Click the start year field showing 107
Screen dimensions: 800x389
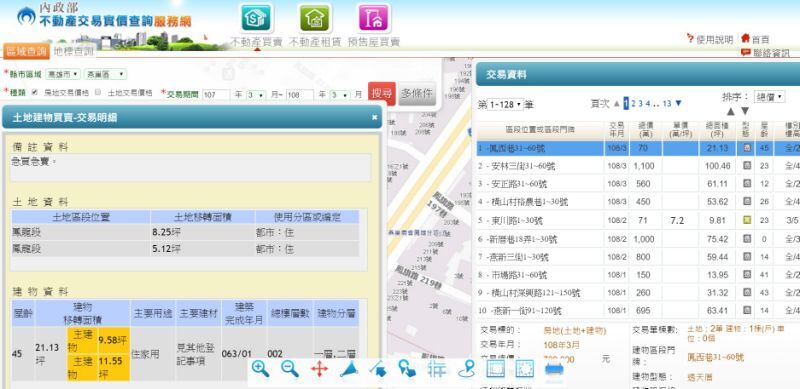(216, 95)
